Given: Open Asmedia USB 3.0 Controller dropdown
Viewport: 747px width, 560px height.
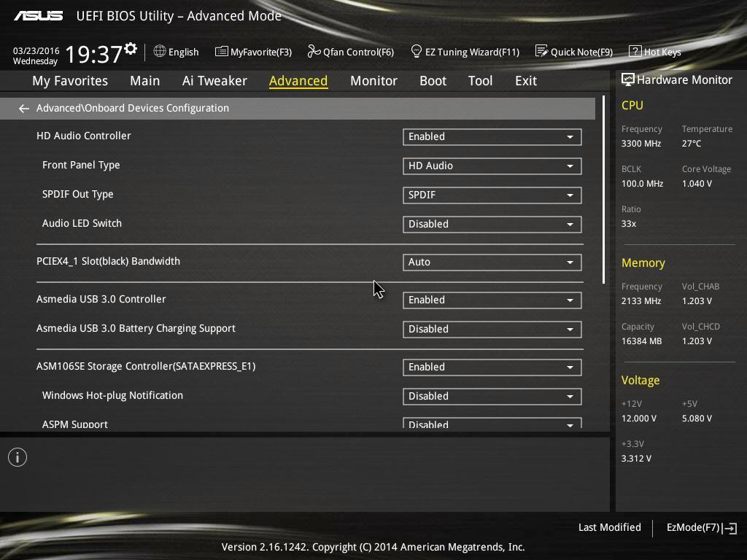Looking at the screenshot, I should [x=492, y=300].
